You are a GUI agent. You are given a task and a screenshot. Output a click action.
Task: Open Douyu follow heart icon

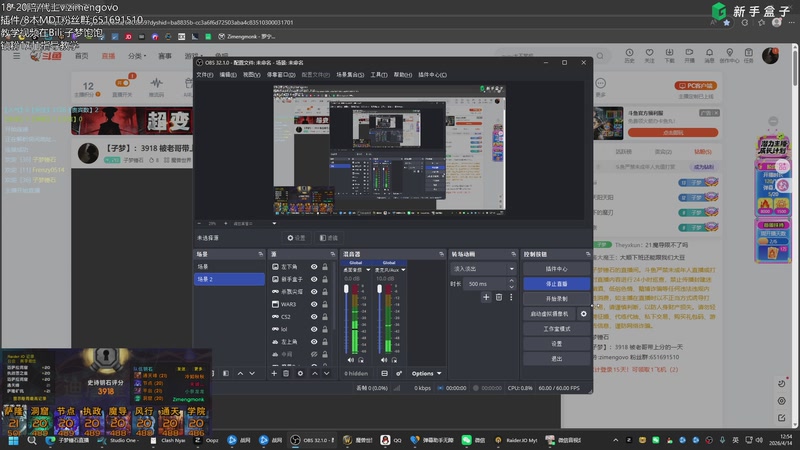(649, 55)
